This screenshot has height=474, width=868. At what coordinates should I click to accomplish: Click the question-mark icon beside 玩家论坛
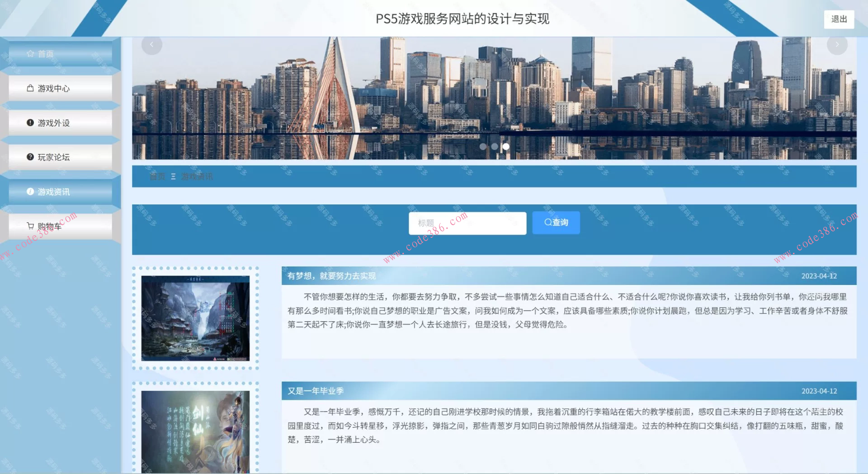[x=30, y=157]
